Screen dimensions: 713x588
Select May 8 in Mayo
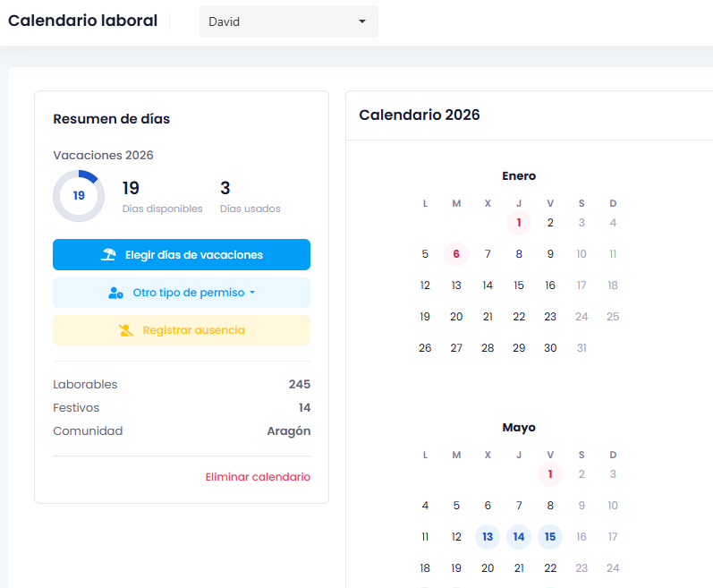[x=550, y=506]
